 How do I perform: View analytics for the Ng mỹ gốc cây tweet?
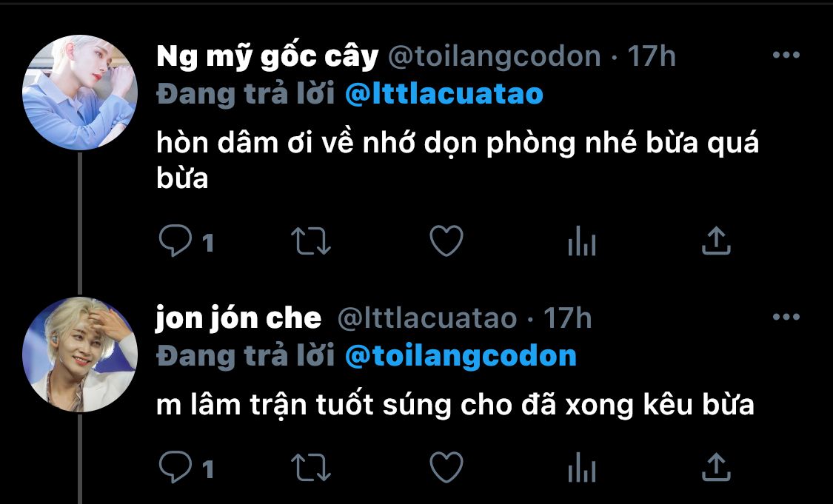tap(582, 242)
